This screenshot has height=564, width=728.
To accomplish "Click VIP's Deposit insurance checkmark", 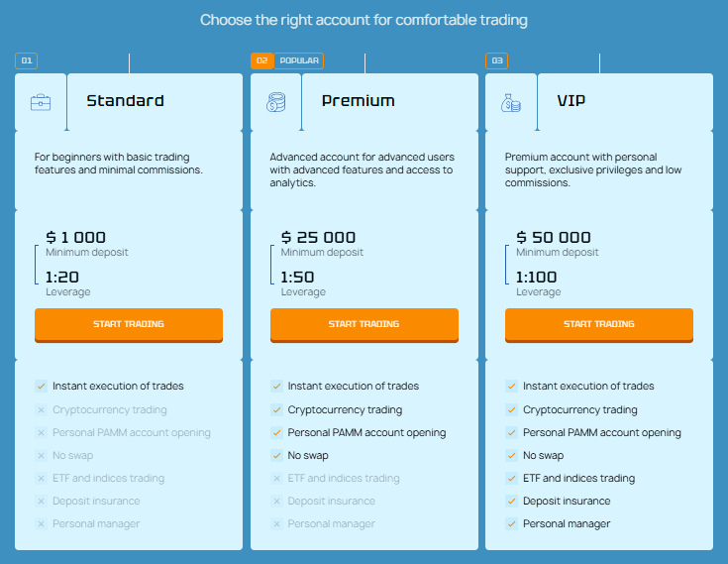I will 511,502.
